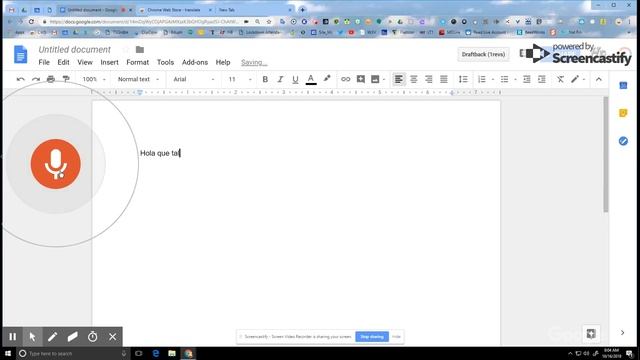Open the highlight color tool
This screenshot has width=640, height=360.
click(x=327, y=79)
